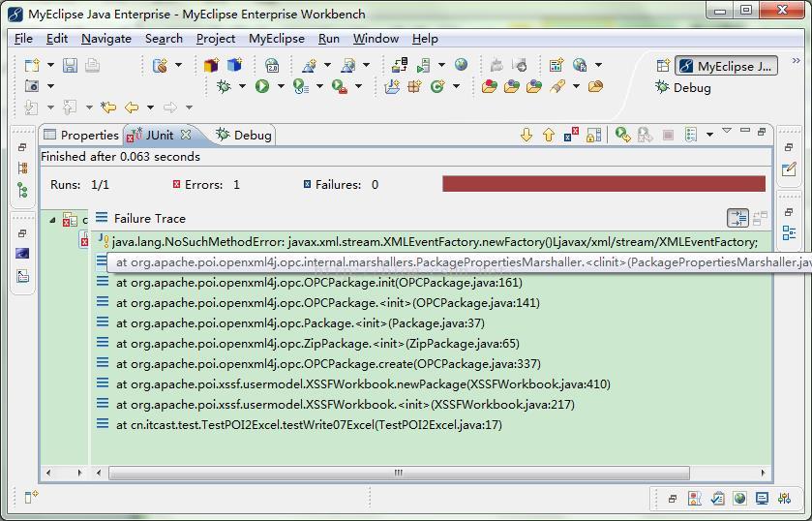Click the failure trace horizontal scrollbar thumb
This screenshot has height=521, width=812.
click(399, 473)
